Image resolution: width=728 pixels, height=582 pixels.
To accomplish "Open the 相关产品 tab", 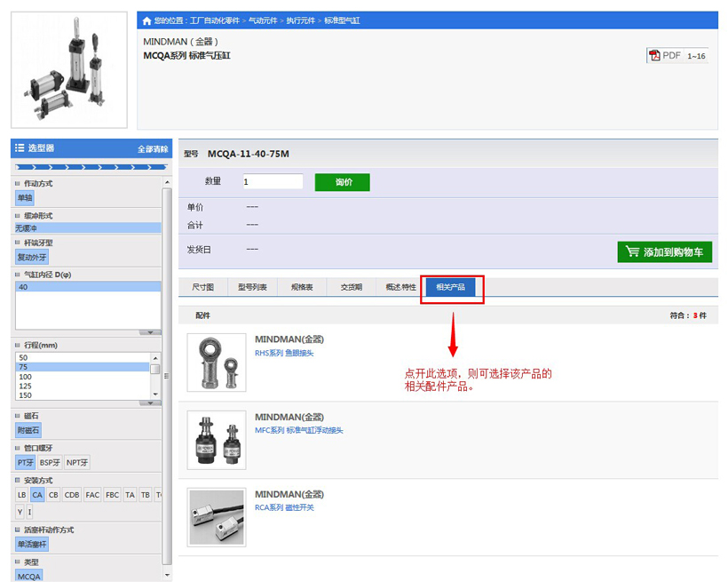I will tap(450, 287).
